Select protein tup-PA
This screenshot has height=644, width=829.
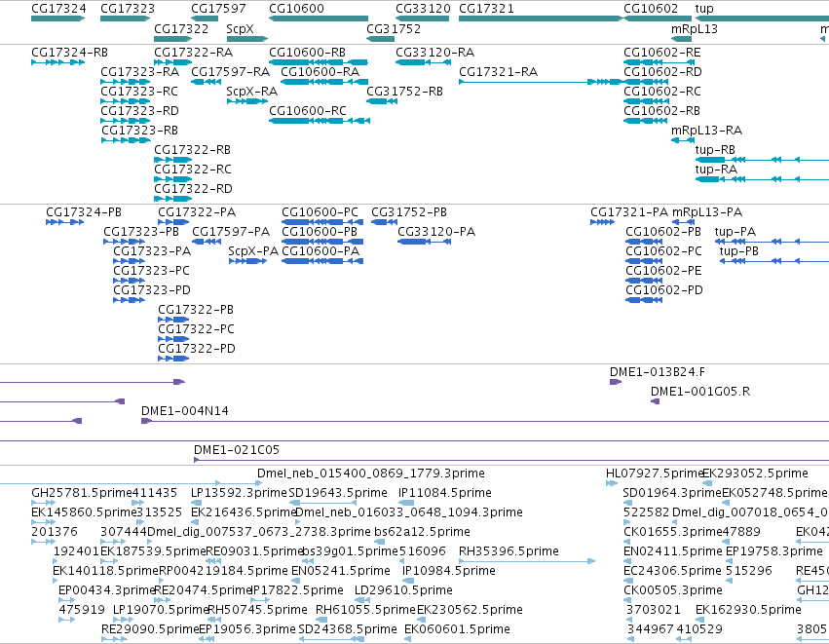click(x=772, y=242)
